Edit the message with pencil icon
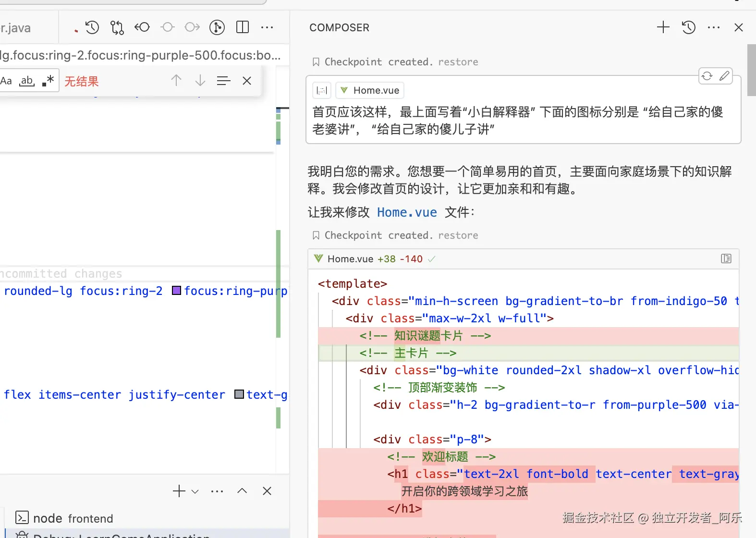The height and width of the screenshot is (538, 756). point(724,76)
